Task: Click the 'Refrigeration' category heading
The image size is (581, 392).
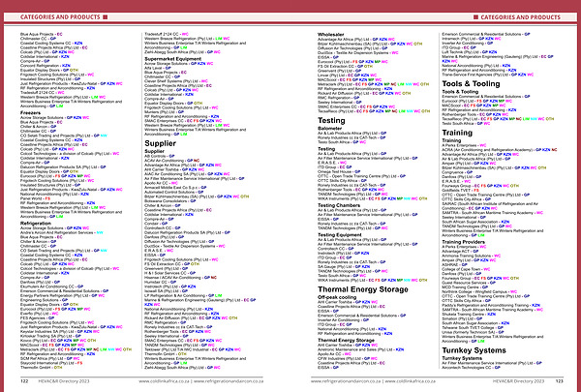Action: [36, 224]
